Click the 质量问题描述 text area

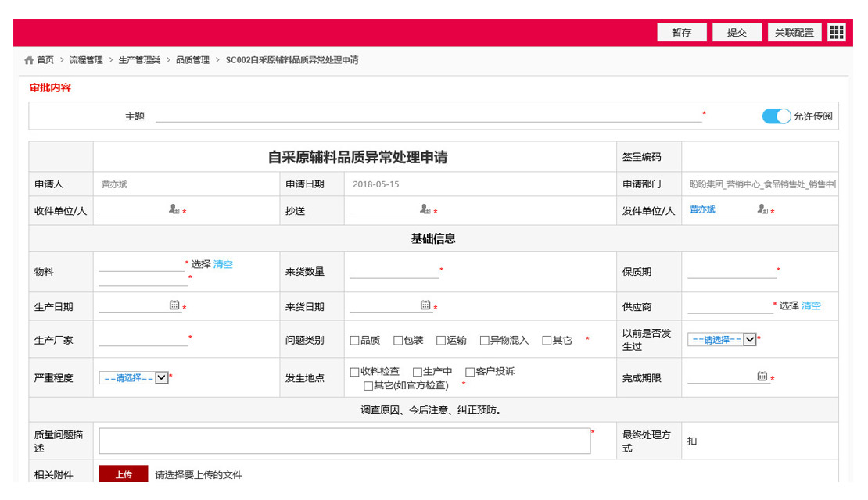point(344,441)
